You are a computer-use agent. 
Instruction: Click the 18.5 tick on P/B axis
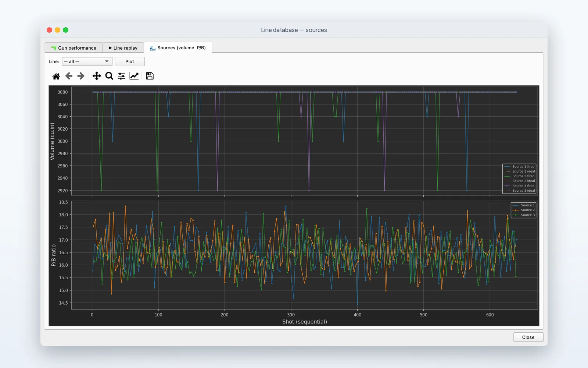coord(64,202)
